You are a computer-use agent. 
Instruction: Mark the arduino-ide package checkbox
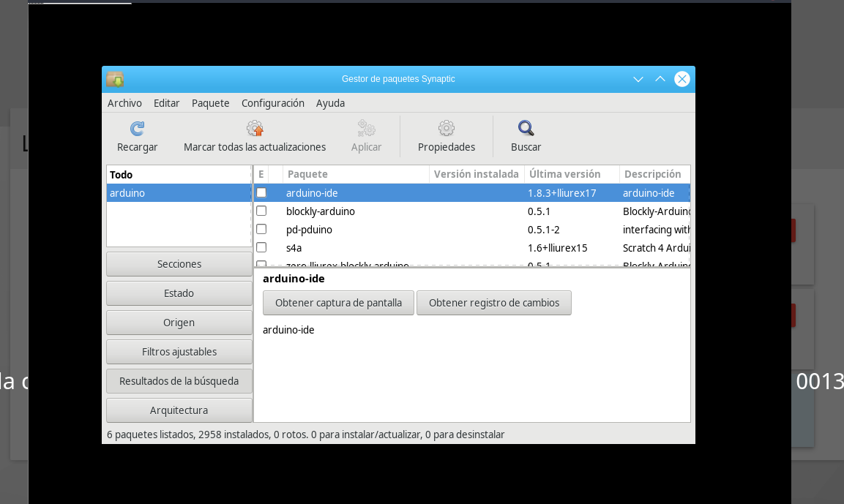click(x=261, y=193)
